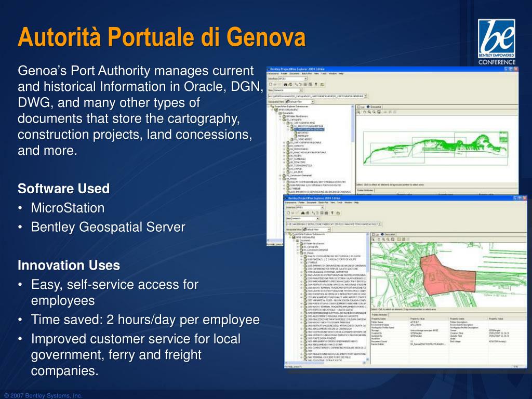532x399 pixels.
Task: Select the Folder Attributes tab in the front window
Action: coord(380,315)
